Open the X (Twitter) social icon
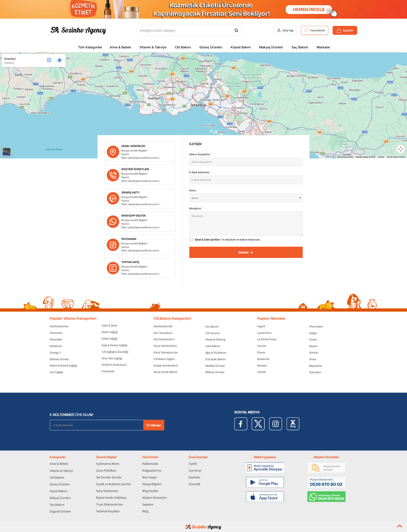Image resolution: width=407 pixels, height=532 pixels. [258, 424]
